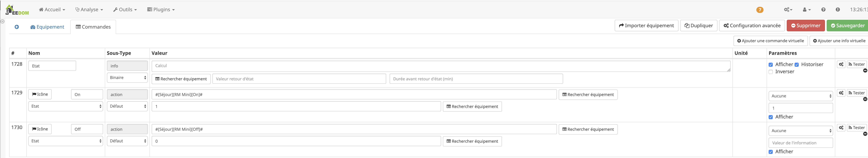
Task: Open the Binaire sous-type dropdown
Action: tap(127, 78)
